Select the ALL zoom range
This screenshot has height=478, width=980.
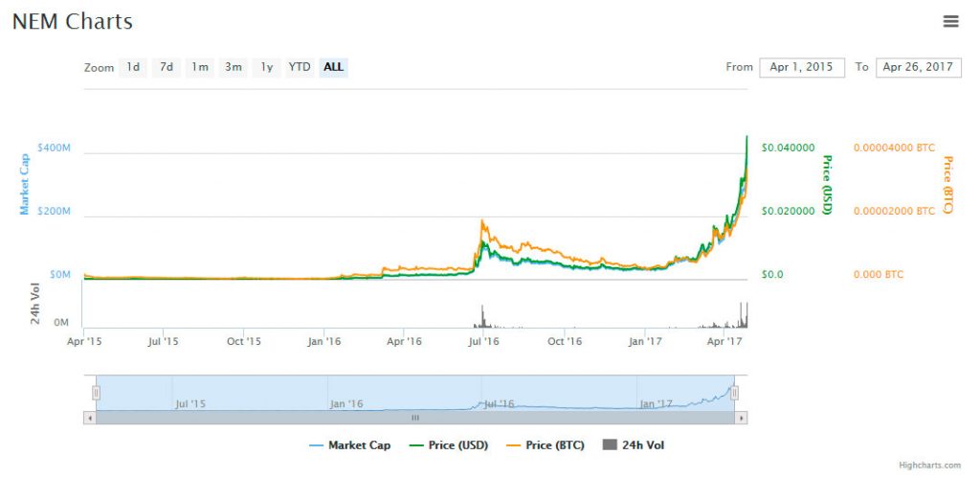tap(333, 67)
